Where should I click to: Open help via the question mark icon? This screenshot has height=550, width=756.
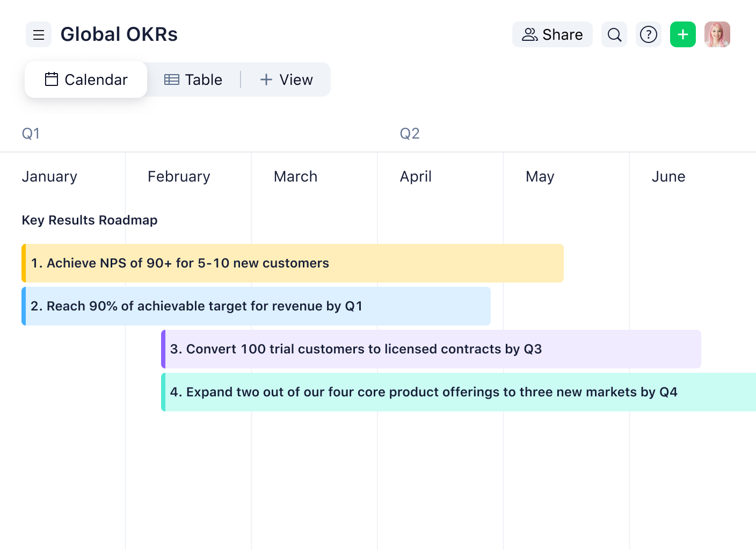[x=649, y=34]
